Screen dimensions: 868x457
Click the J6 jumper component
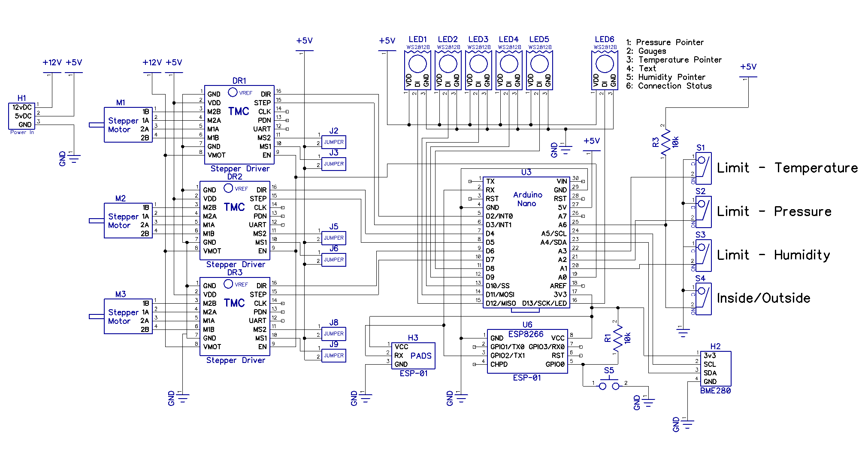click(334, 259)
